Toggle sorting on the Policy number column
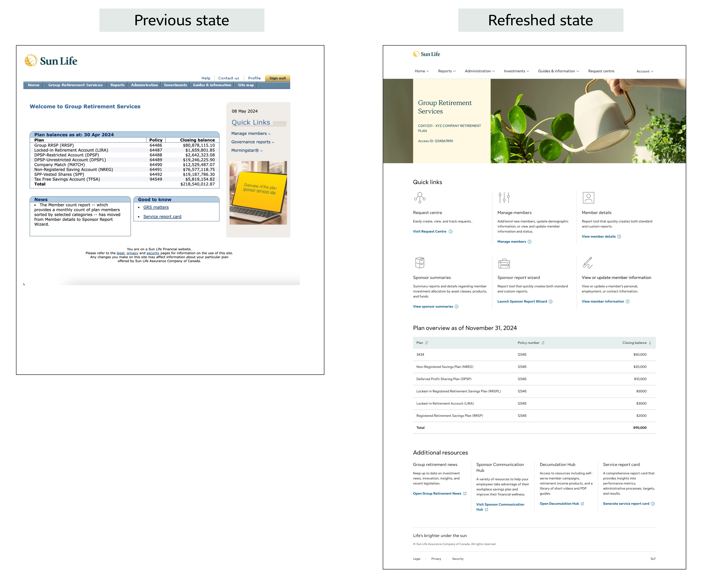The image size is (701, 588). (543, 343)
